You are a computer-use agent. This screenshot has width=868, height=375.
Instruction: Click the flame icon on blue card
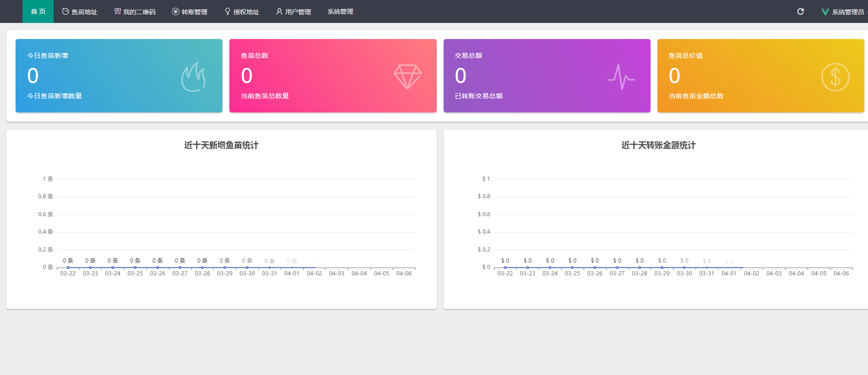[193, 77]
